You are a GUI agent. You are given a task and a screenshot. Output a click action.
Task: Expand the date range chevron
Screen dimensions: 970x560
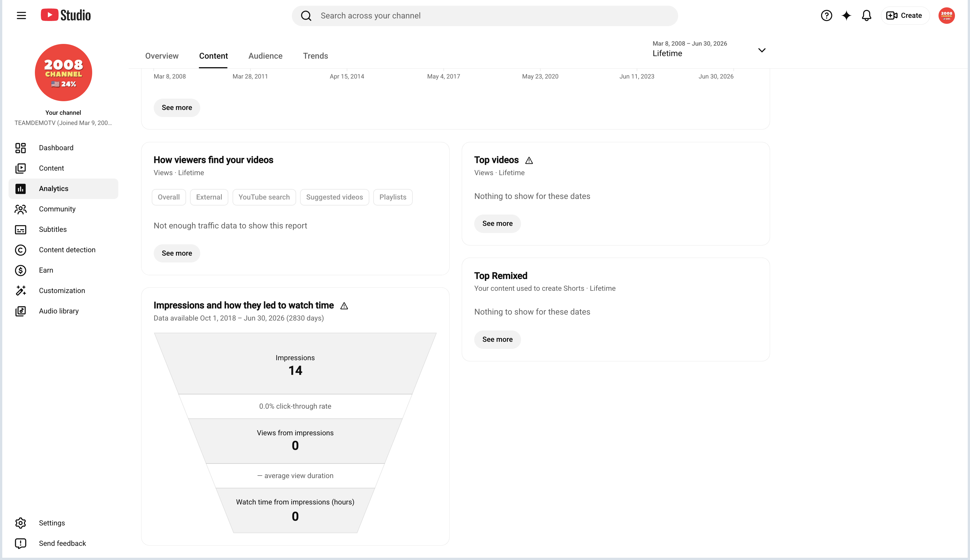[x=761, y=50]
